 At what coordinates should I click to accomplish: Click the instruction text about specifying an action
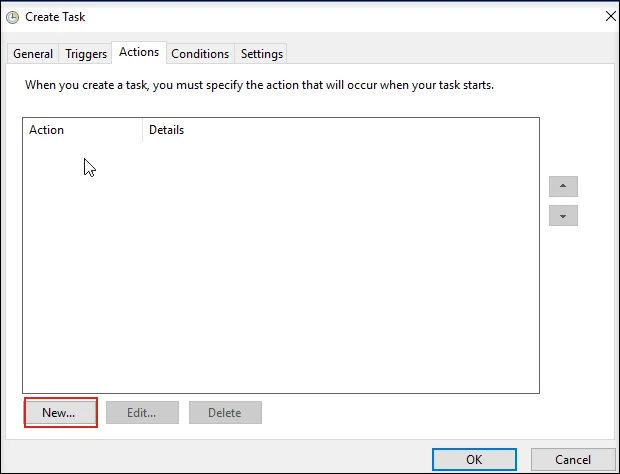[259, 86]
